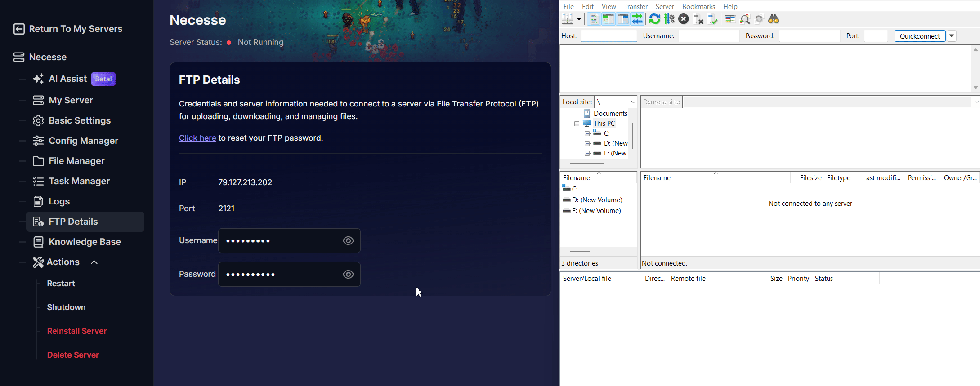The width and height of the screenshot is (980, 386).
Task: Collapse the Actions section chevron
Action: 94,262
